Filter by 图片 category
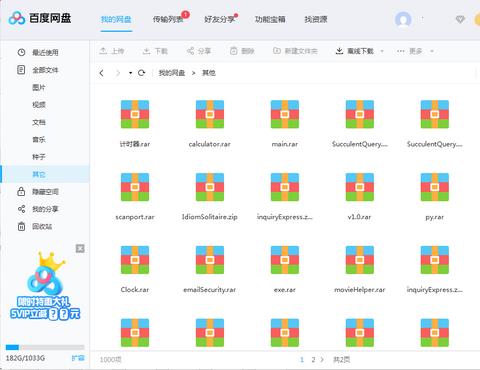This screenshot has height=370, width=480. pyautogui.click(x=39, y=87)
